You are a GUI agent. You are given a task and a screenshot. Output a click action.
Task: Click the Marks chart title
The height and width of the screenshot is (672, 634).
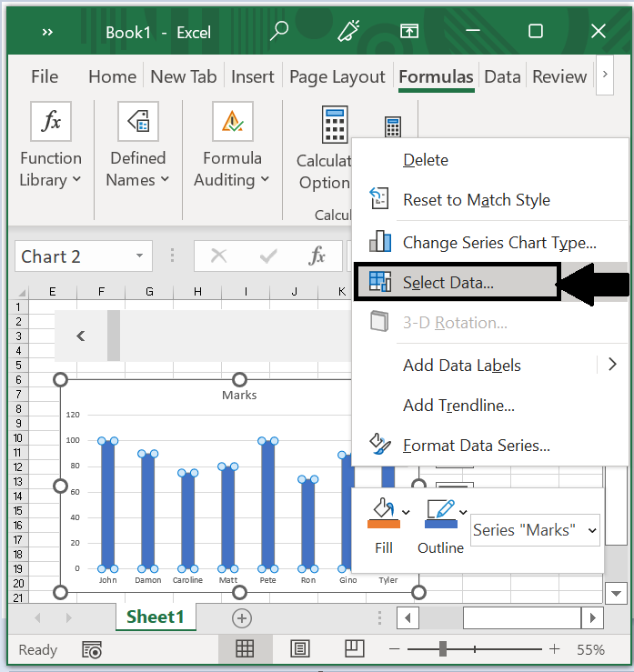pos(239,396)
